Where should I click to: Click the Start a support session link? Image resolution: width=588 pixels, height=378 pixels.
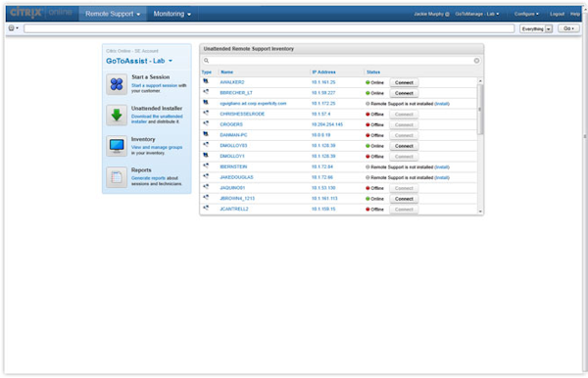154,85
